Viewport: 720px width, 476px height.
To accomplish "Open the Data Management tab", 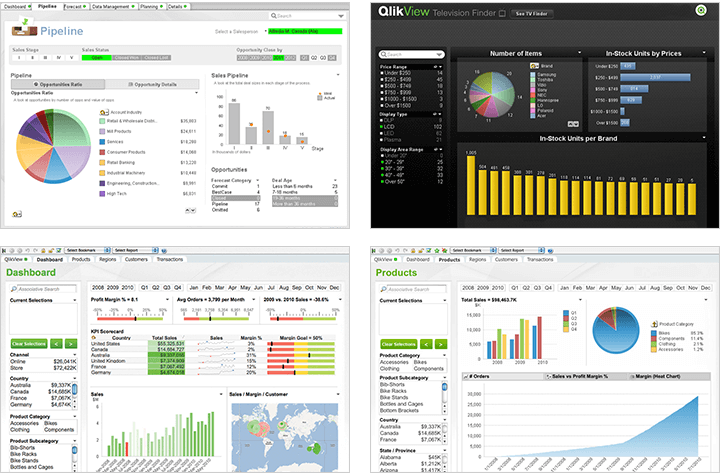I will 113,6.
